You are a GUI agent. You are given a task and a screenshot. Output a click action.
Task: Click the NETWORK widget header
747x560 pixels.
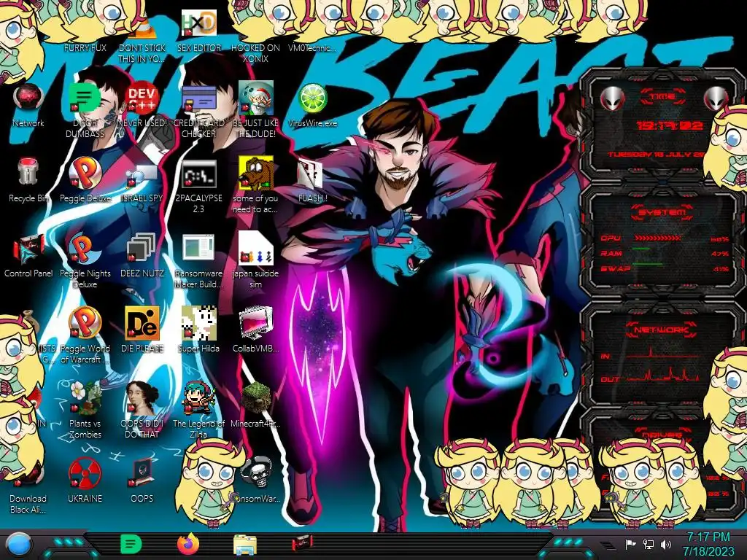[x=661, y=330]
